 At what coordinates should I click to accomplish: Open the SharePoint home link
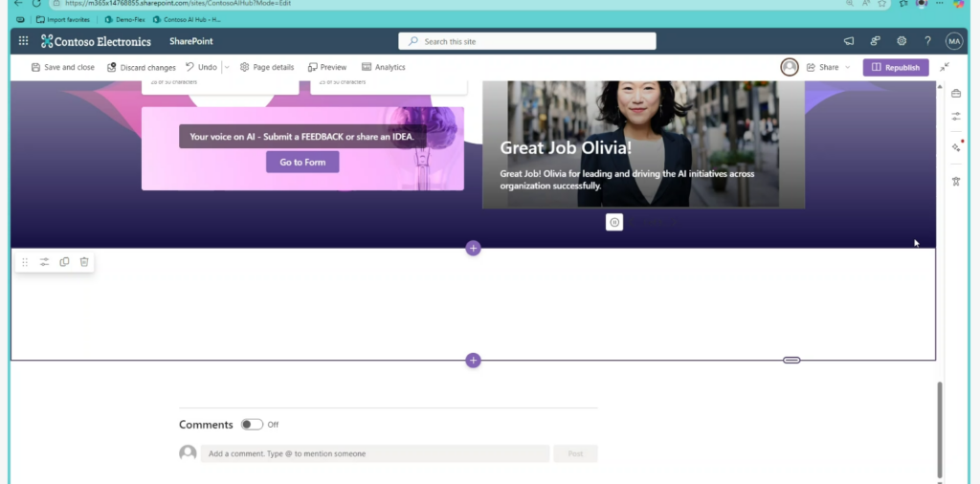pos(191,41)
